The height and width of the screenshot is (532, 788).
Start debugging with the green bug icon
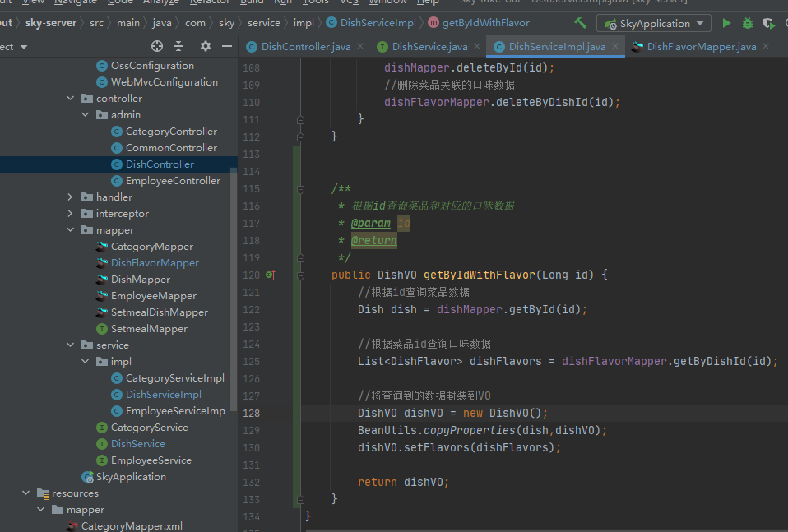click(747, 24)
